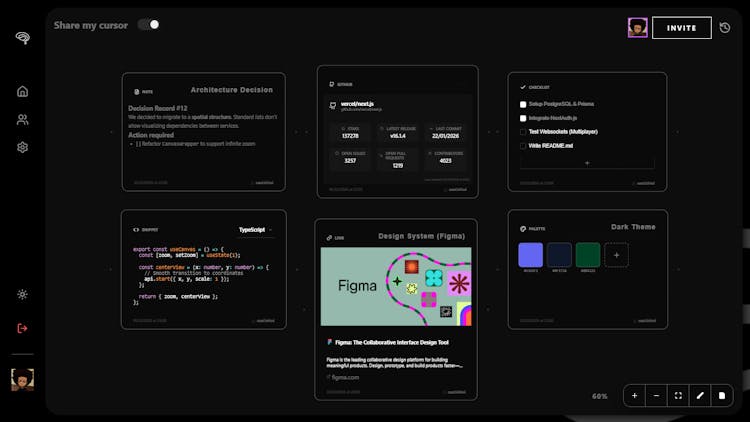The image size is (750, 422).
Task: Open the figma.com link
Action: 345,378
